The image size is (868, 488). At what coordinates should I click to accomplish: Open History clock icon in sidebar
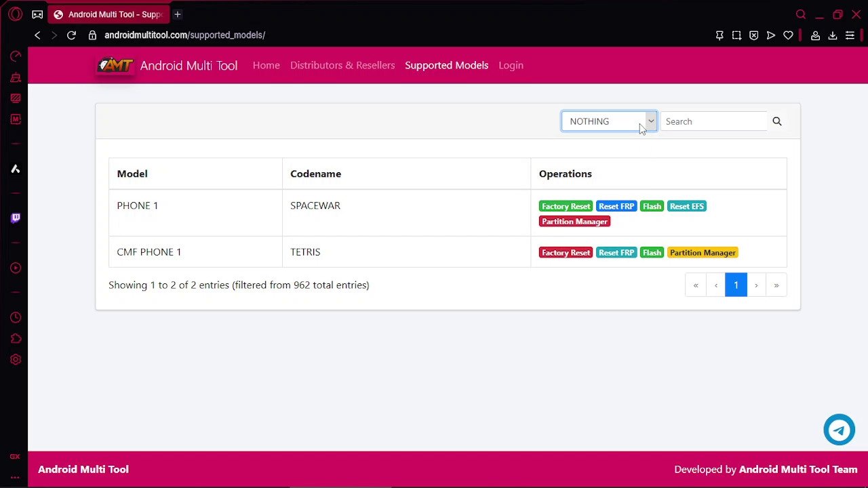[15, 317]
